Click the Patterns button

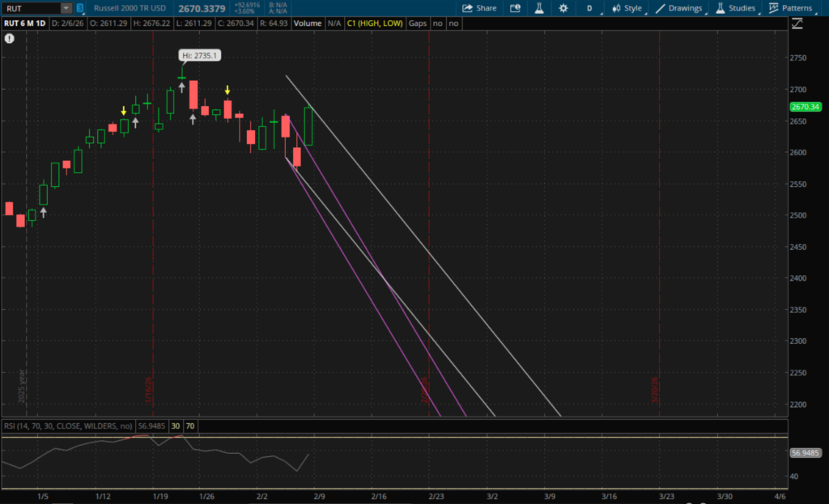[790, 8]
